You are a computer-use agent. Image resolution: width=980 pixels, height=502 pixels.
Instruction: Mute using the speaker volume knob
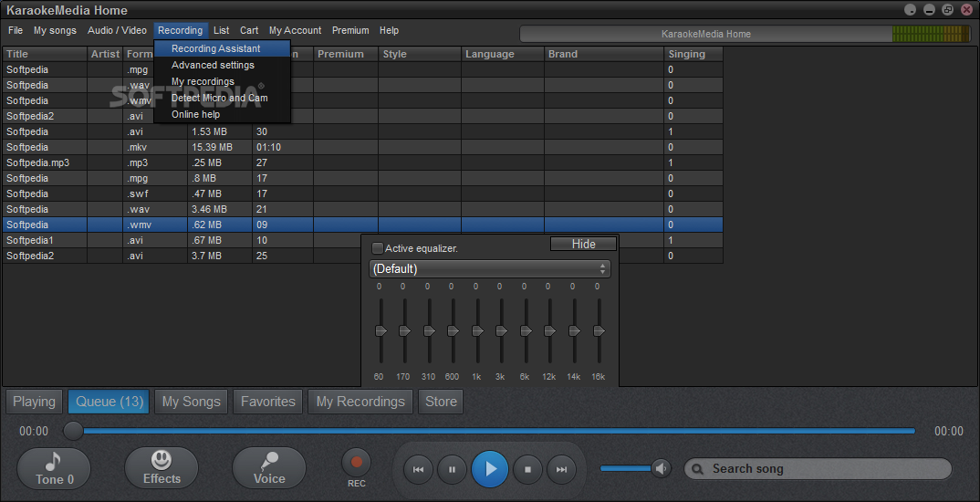661,468
